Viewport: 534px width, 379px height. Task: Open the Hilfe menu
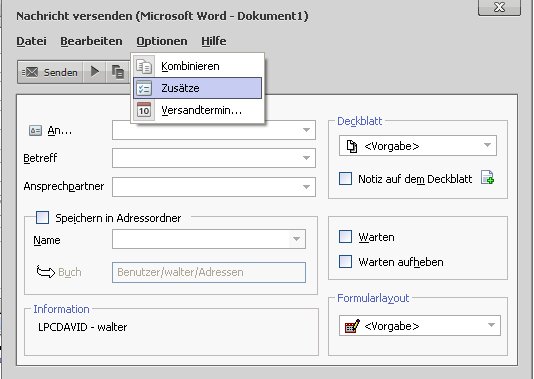coord(214,41)
